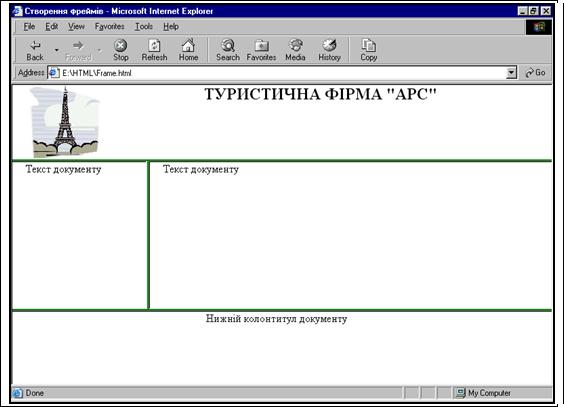Expand the address bar dropdown list
The width and height of the screenshot is (564, 407).
pos(511,73)
